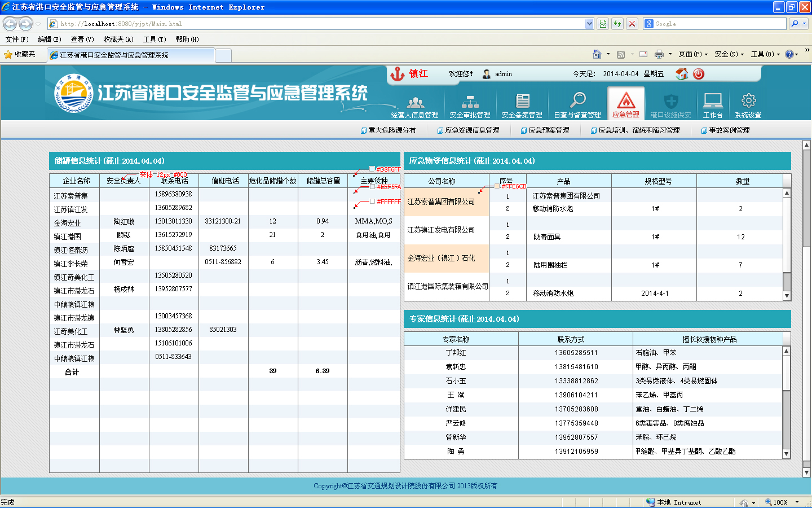Image resolution: width=812 pixels, height=508 pixels.
Task: Open the 工具(T) menu in menu bar
Action: (154, 40)
